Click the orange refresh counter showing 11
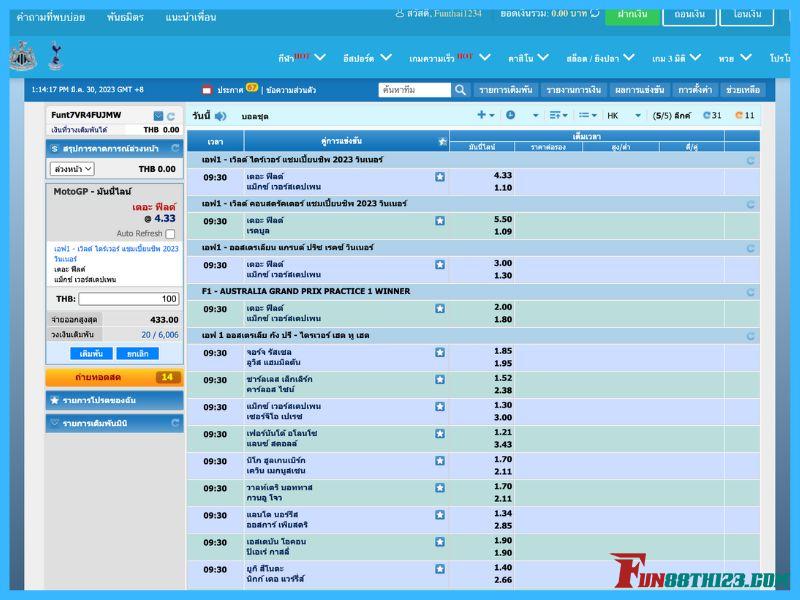800x600 pixels. point(744,115)
